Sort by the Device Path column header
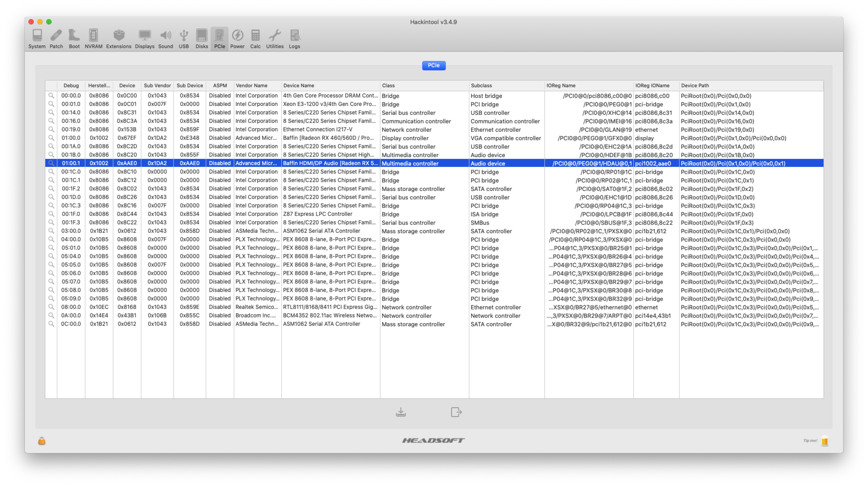 [751, 86]
